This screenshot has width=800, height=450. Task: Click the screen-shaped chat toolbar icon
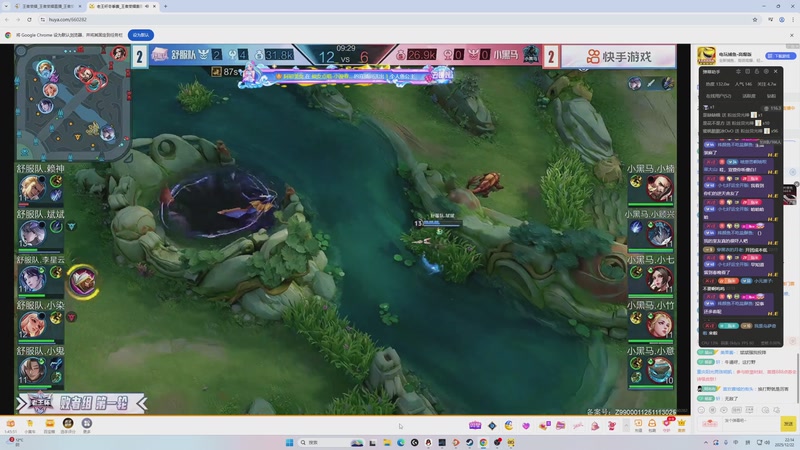[x=749, y=410]
